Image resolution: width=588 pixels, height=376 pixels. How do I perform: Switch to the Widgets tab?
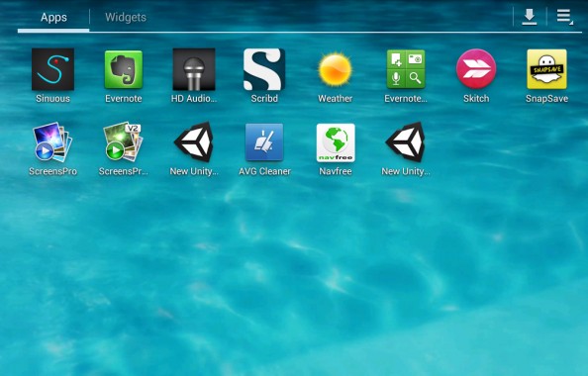[x=126, y=17]
